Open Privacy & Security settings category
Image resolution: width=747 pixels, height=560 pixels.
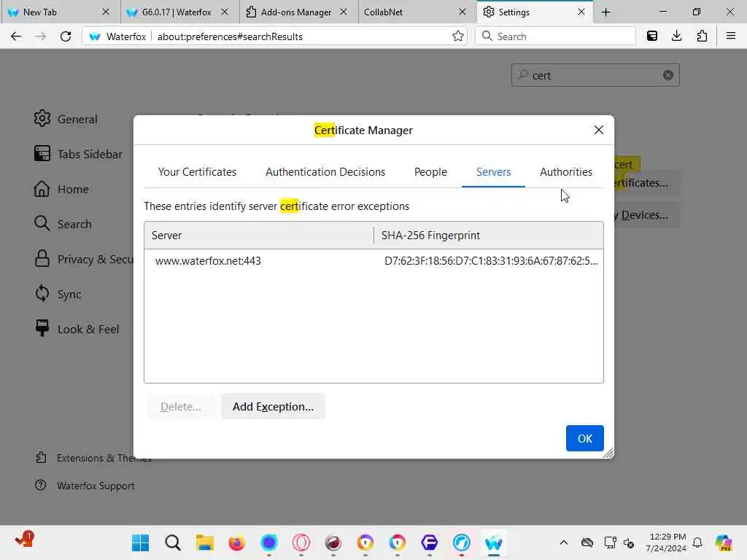tap(83, 259)
